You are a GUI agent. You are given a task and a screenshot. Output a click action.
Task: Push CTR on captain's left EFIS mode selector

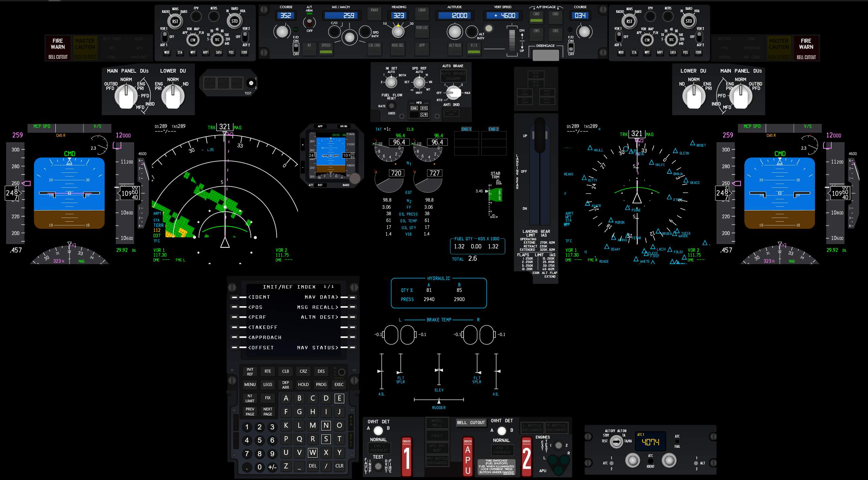coord(193,40)
